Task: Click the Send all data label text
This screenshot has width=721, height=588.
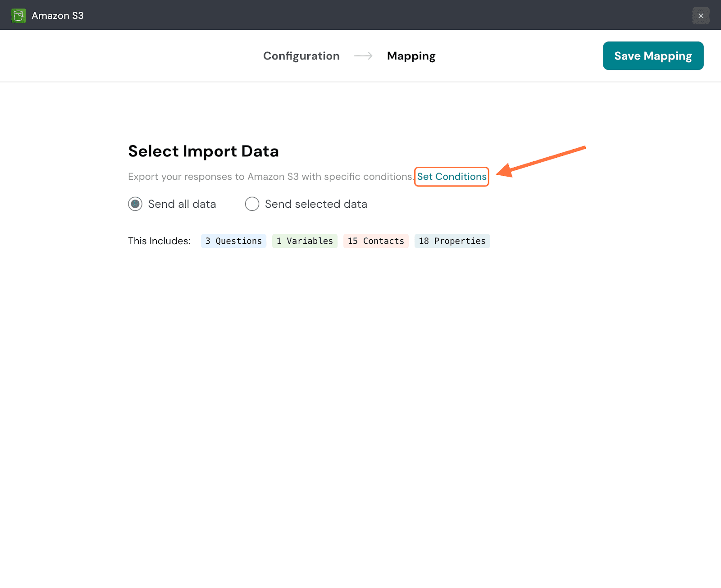Action: (x=182, y=204)
